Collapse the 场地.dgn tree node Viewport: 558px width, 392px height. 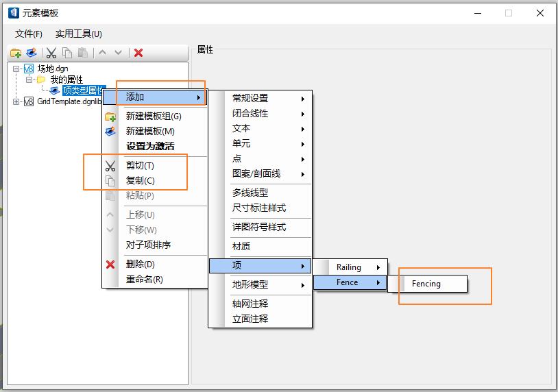coord(16,69)
